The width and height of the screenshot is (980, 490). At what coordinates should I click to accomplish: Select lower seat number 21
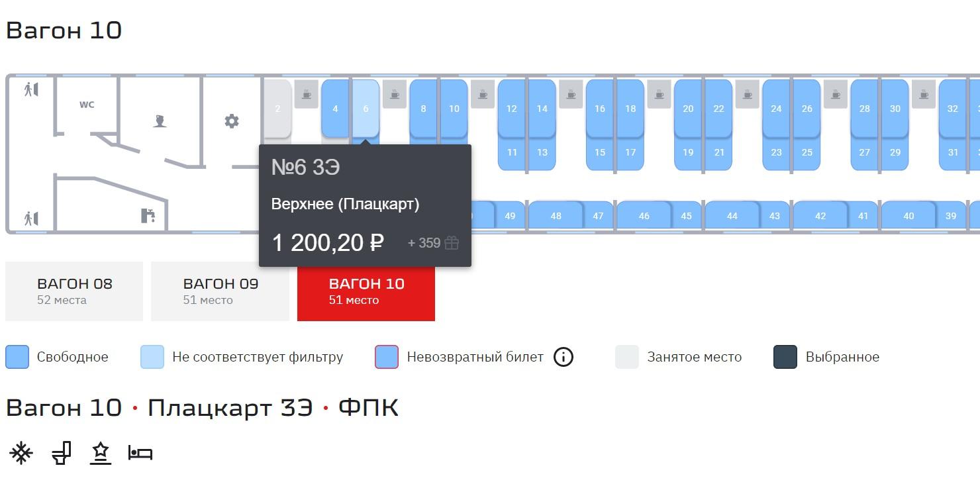click(x=718, y=153)
